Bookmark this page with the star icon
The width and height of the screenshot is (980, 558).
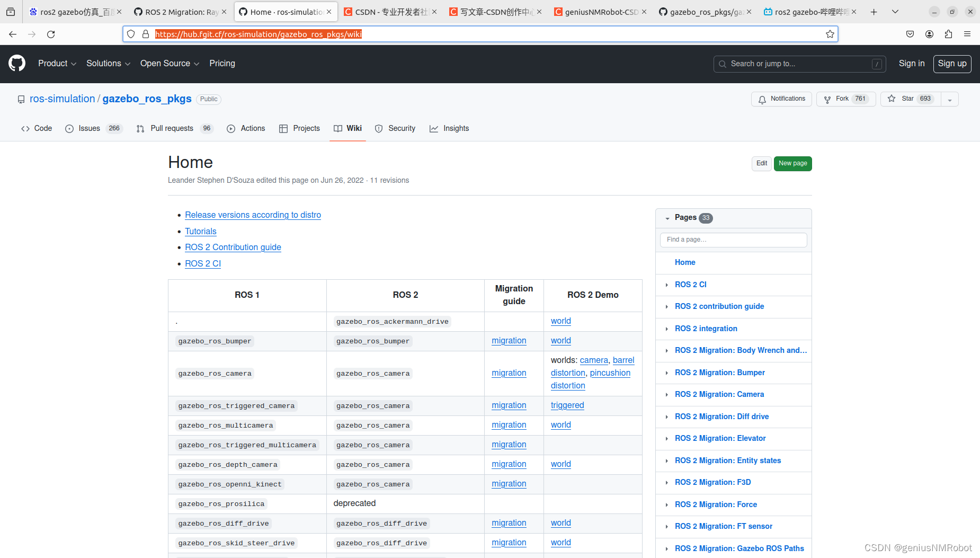coord(830,34)
